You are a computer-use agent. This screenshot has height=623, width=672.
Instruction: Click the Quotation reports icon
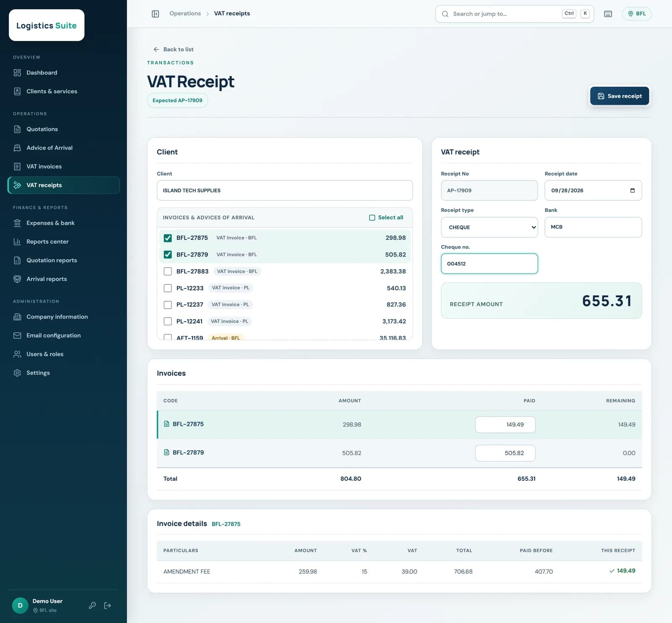point(17,260)
